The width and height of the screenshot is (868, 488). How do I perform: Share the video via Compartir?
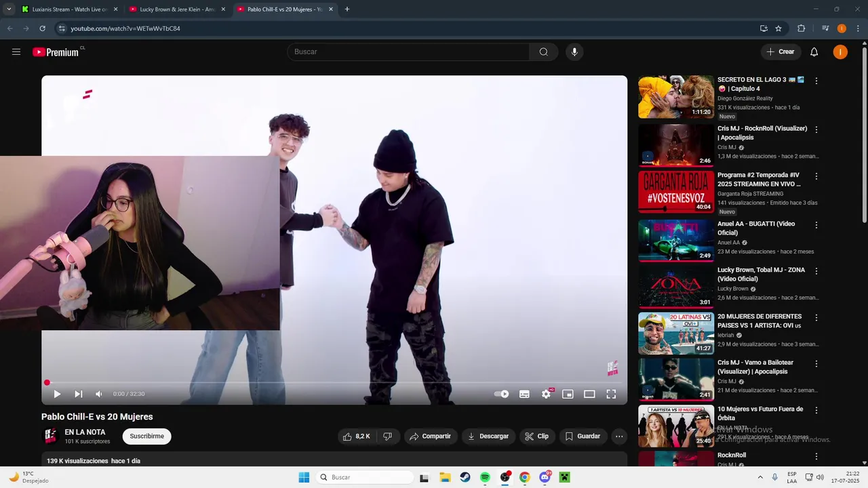[x=431, y=436]
